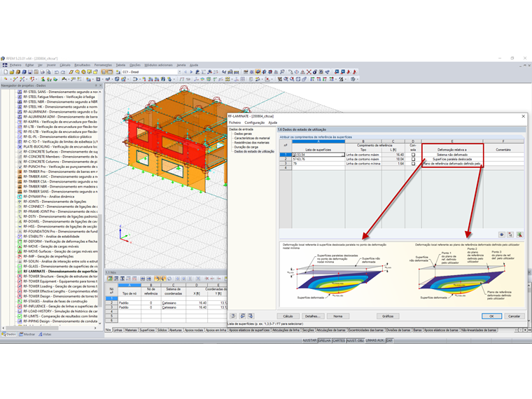Toggle Consola checkbox in row 3
Viewport: 532px width, 399px height.
413,164
